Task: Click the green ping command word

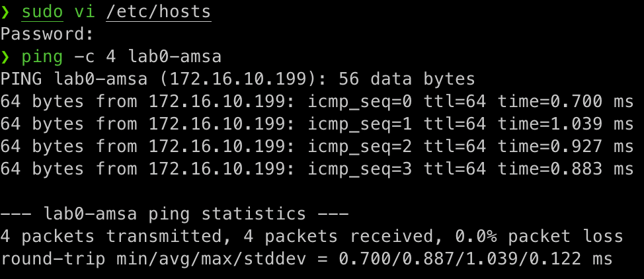Action: (x=42, y=57)
